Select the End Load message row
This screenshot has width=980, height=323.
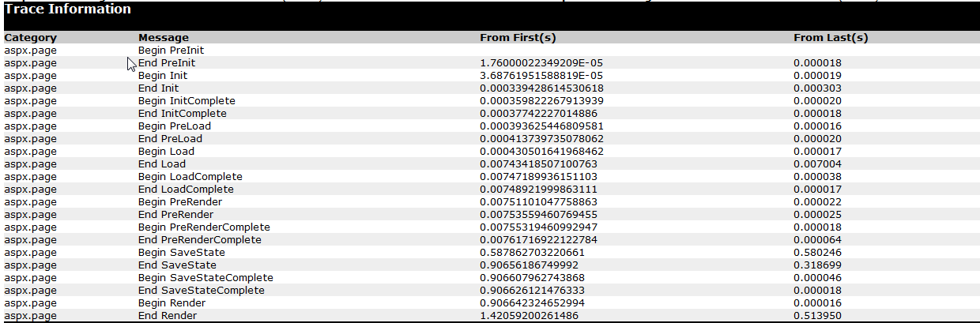point(162,163)
